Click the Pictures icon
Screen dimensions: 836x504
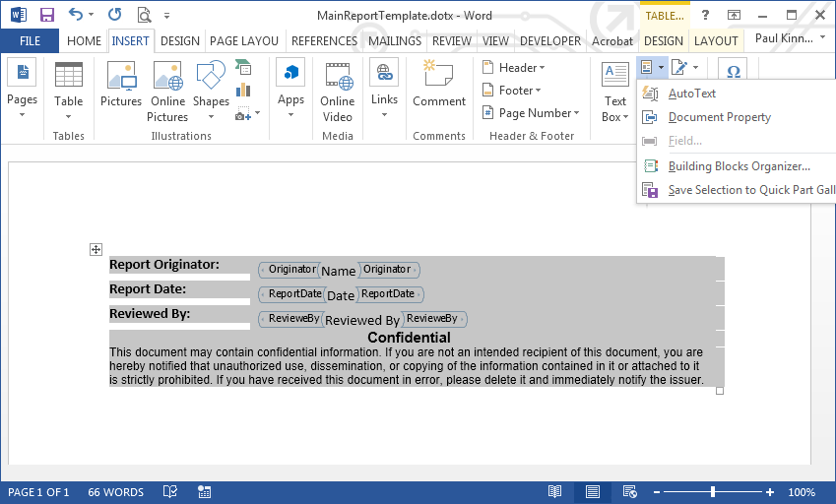(x=121, y=85)
